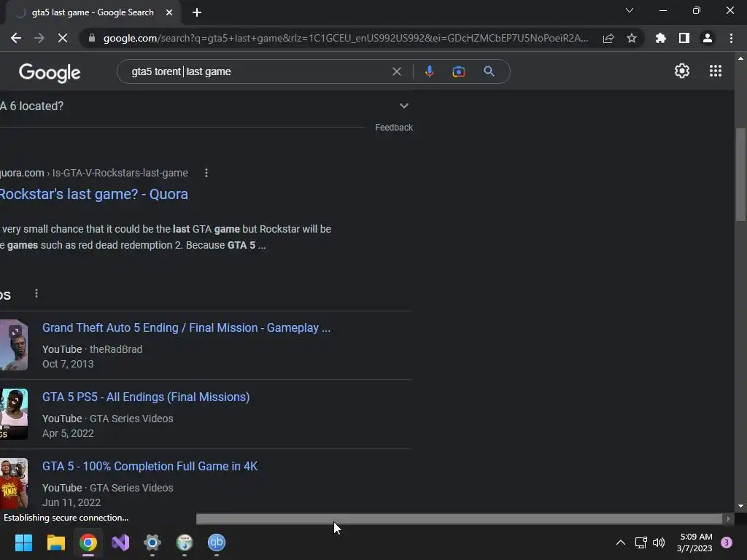Go back to the previous page

16,38
